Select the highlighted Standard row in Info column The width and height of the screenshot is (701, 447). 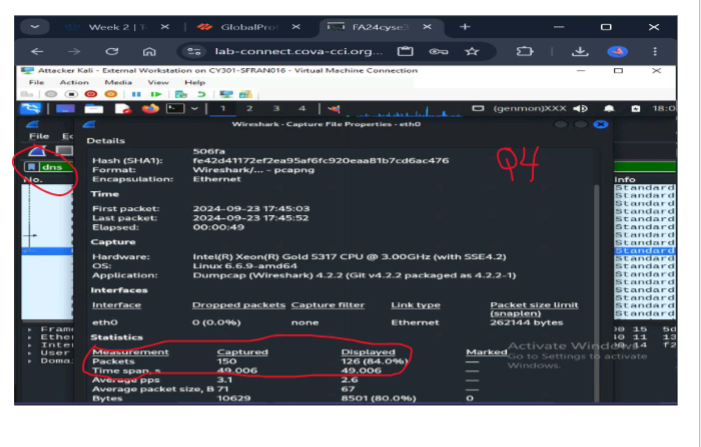(644, 251)
